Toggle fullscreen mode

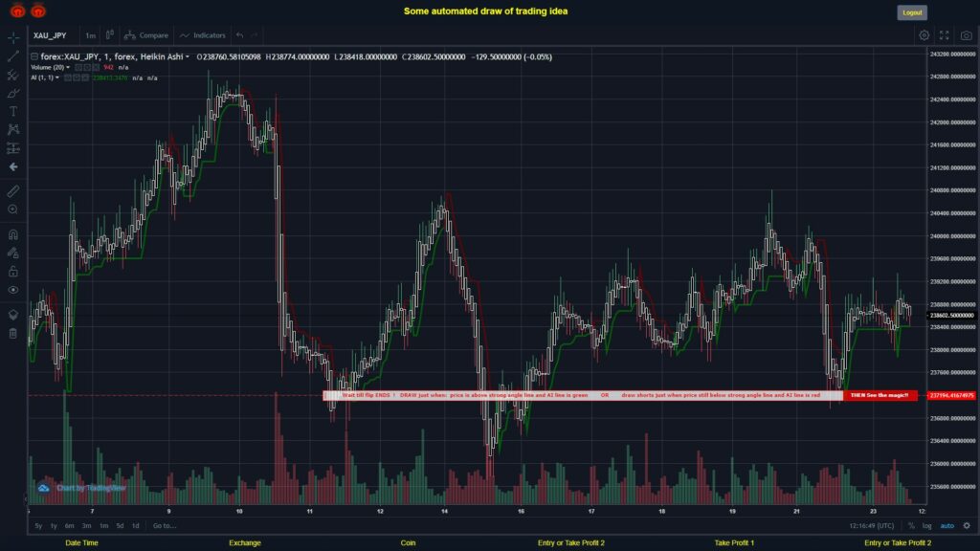tap(945, 35)
